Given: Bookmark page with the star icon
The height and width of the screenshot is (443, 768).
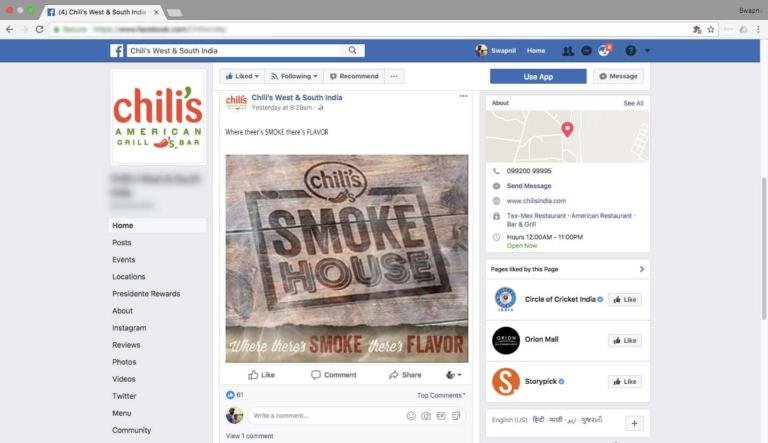Looking at the screenshot, I should (x=711, y=29).
